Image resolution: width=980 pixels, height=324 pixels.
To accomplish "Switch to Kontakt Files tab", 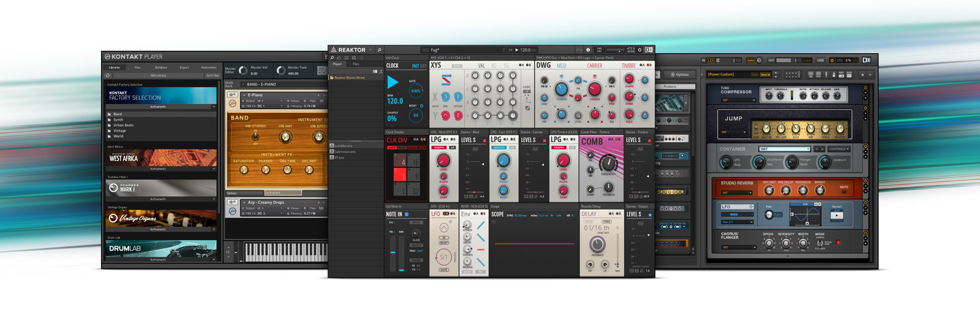I will click(137, 67).
